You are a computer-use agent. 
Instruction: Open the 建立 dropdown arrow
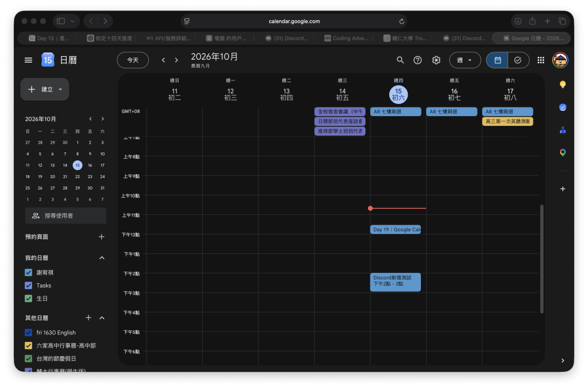60,89
